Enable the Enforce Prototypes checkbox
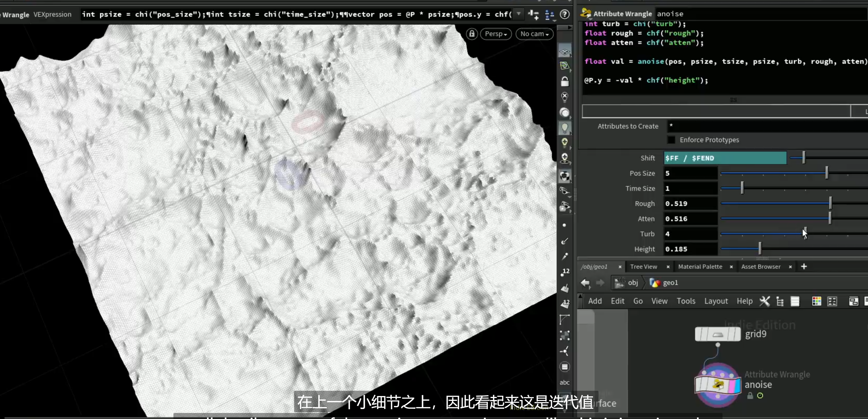868x419 pixels. pos(671,140)
